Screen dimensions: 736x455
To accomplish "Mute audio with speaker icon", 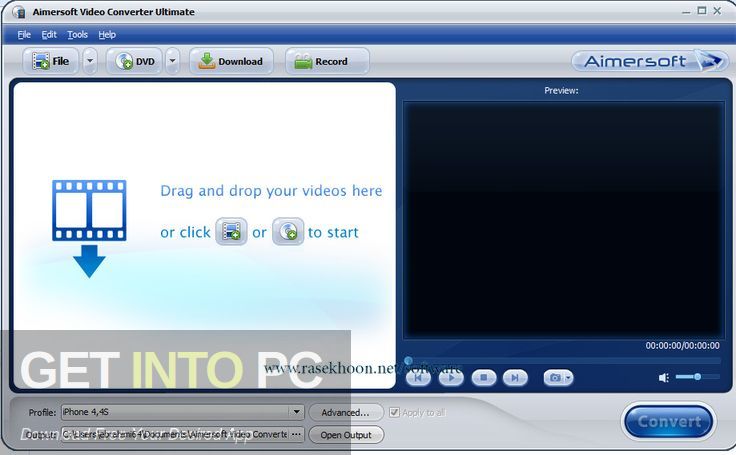I will 664,378.
